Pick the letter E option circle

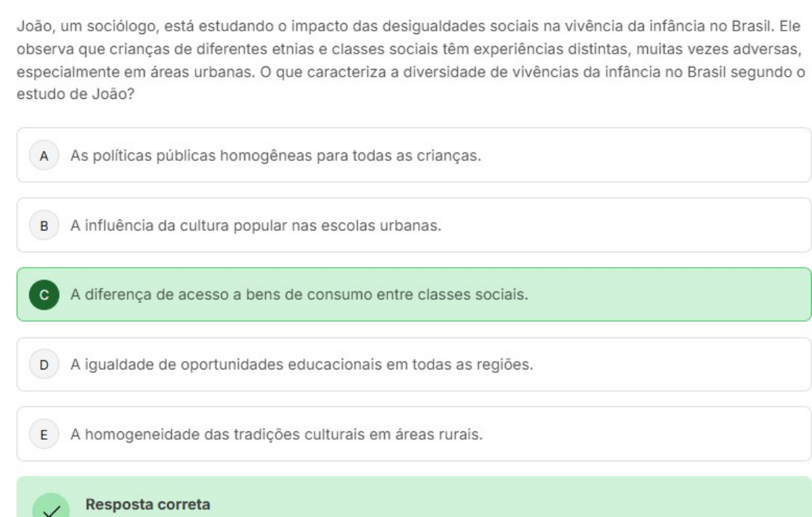coord(44,434)
